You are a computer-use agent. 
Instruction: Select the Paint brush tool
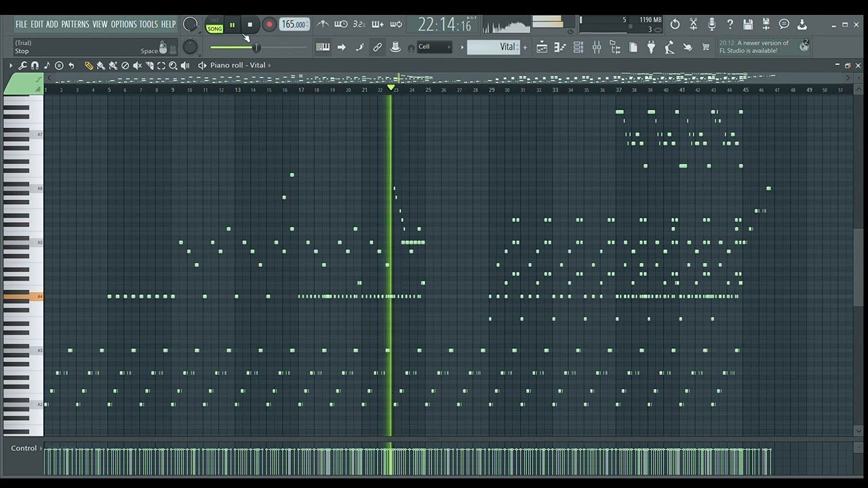coord(100,65)
